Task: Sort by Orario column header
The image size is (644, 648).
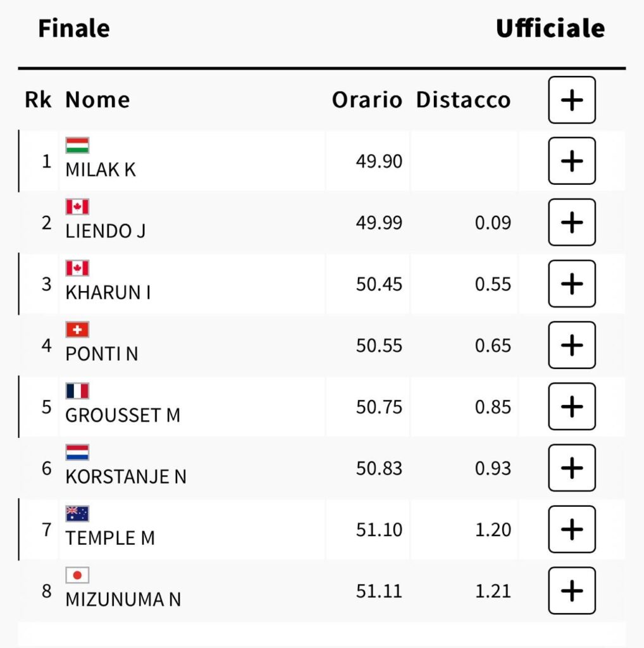Action: click(367, 100)
